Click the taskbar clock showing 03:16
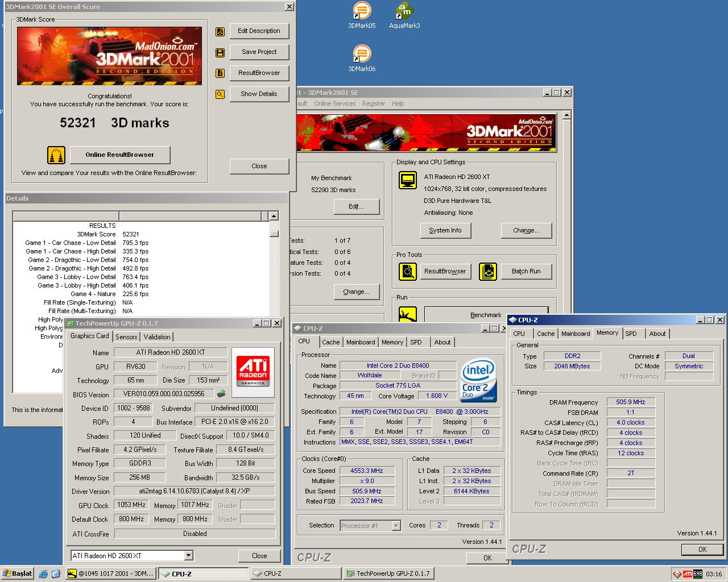The width and height of the screenshot is (728, 582). coord(714,574)
